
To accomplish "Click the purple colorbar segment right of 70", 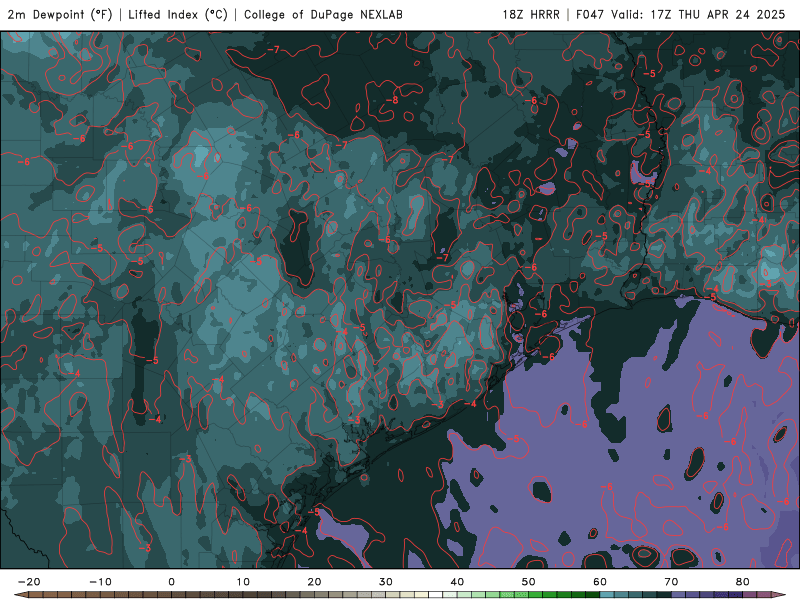I will coord(679,595).
